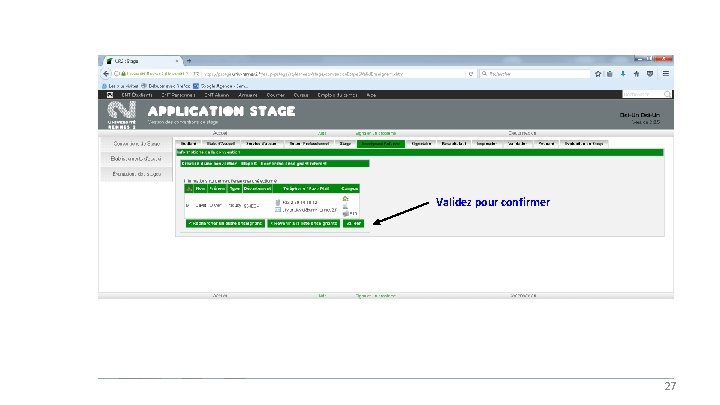Click the person icon in the table header
The image size is (720, 405).
point(189,189)
